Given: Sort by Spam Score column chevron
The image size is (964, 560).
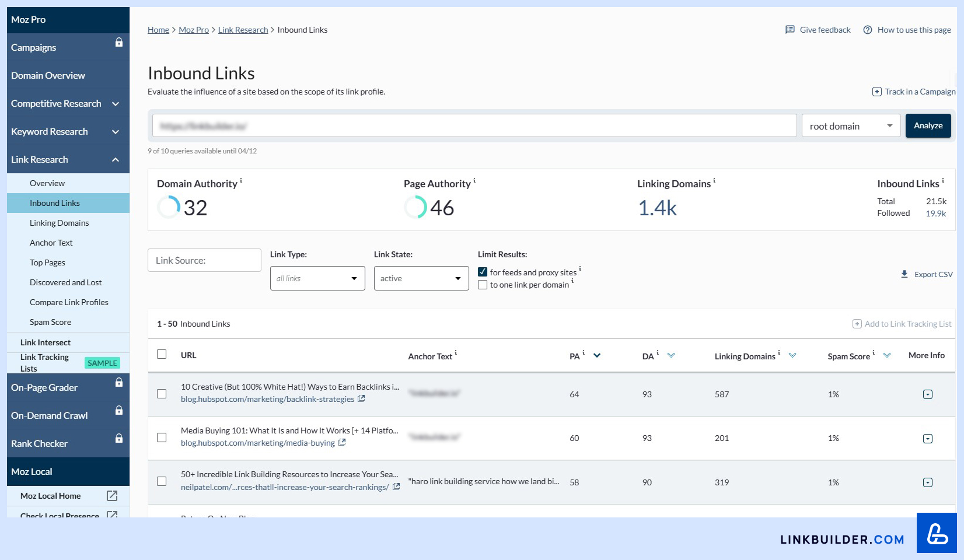Looking at the screenshot, I should [887, 355].
